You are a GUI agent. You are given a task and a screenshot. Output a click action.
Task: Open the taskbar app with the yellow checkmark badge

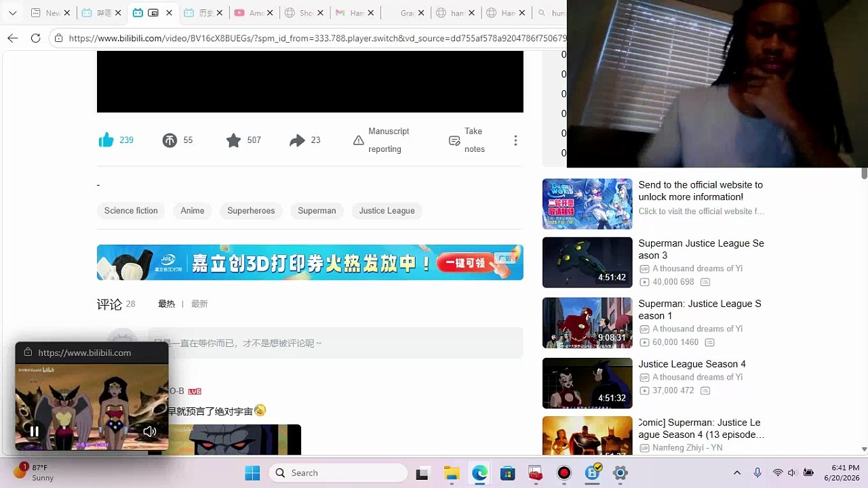[593, 473]
